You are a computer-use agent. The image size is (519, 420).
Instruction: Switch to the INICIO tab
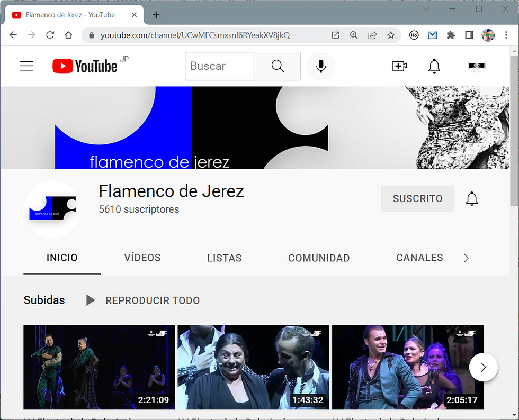click(x=62, y=258)
